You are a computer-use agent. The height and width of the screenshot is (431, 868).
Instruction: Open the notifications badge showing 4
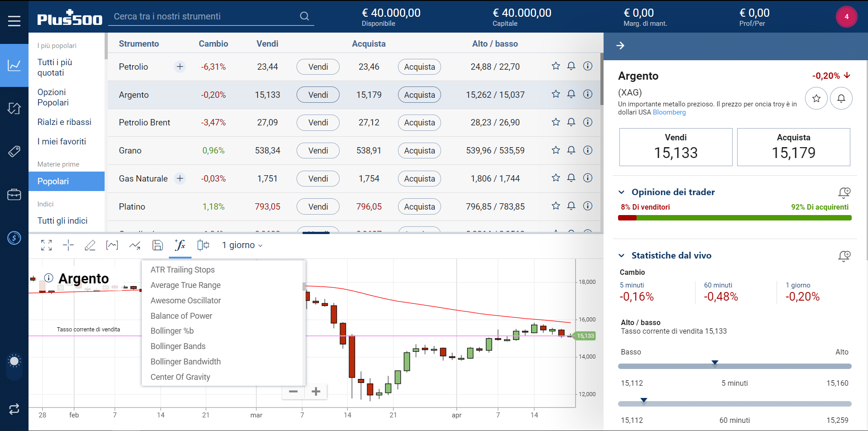[x=846, y=17]
